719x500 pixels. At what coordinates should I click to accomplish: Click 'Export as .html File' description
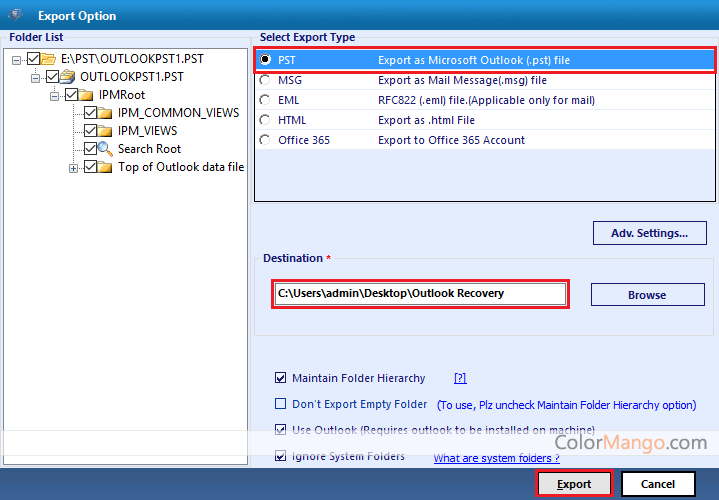tap(426, 120)
